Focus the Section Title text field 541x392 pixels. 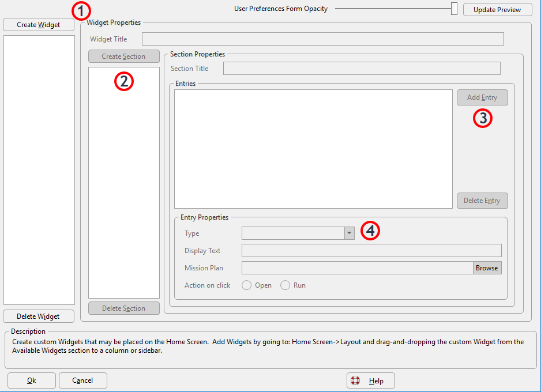click(362, 68)
